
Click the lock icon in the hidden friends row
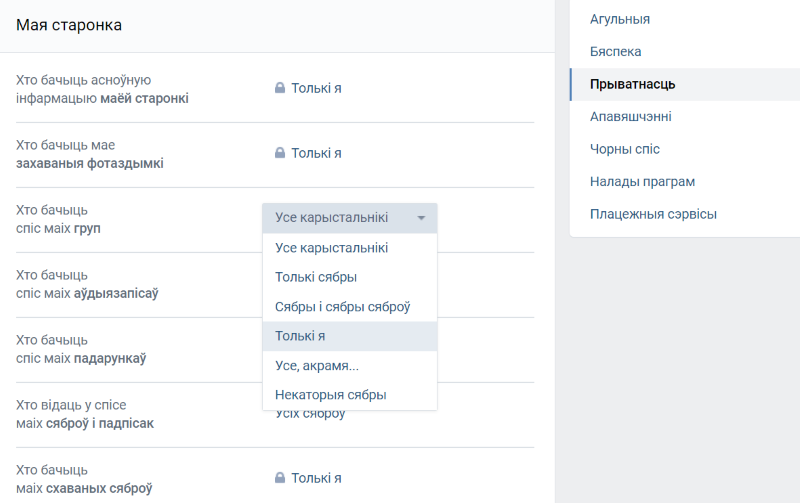[x=280, y=478]
